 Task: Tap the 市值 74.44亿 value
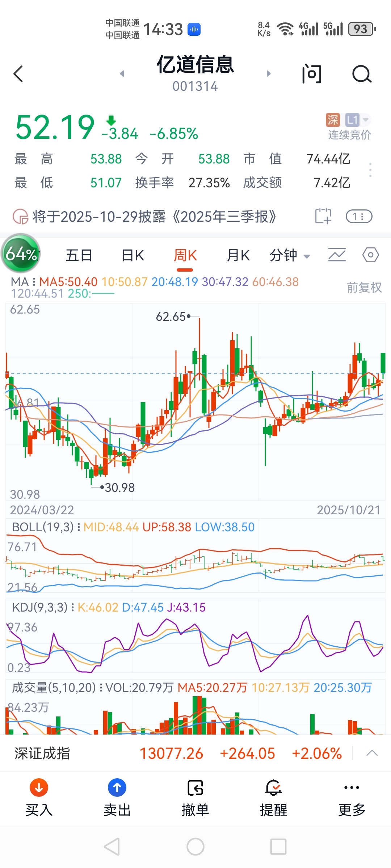(328, 159)
